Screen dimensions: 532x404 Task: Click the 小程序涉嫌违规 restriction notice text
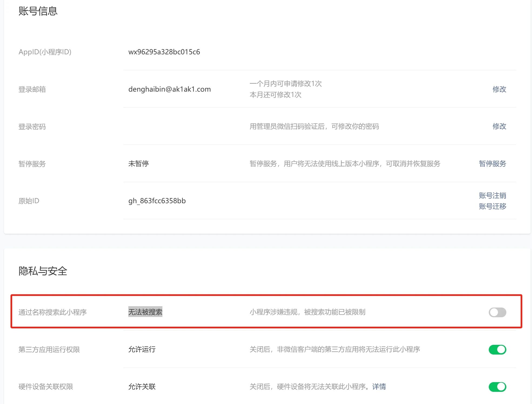(x=307, y=312)
